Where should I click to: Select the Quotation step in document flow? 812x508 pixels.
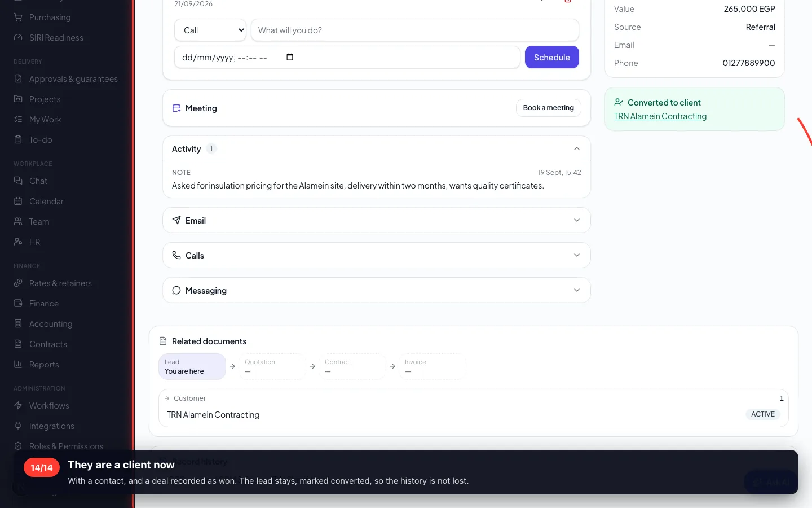[x=272, y=366]
